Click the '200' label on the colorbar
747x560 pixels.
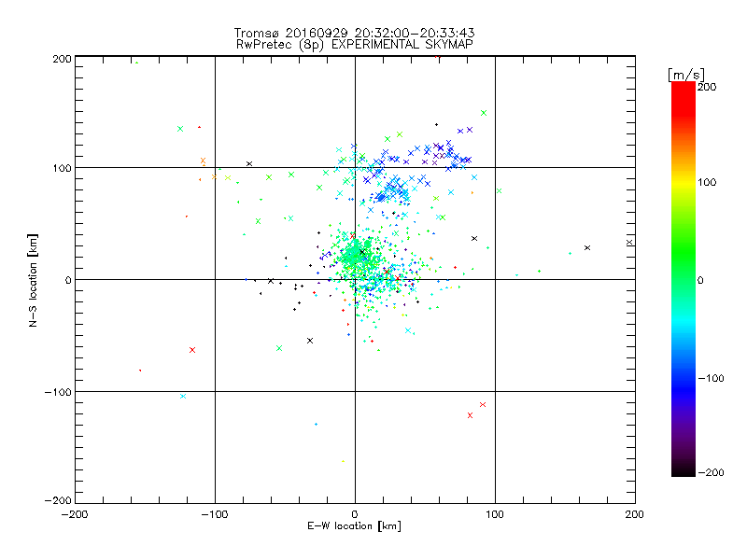707,87
